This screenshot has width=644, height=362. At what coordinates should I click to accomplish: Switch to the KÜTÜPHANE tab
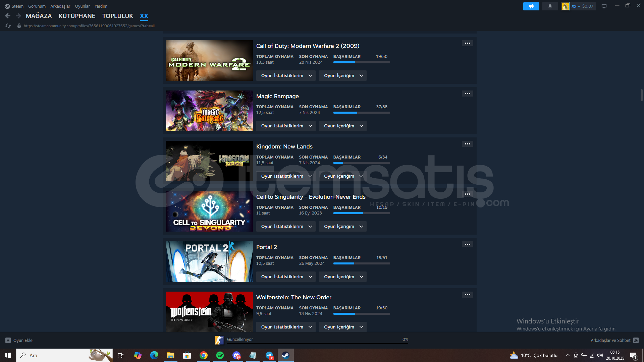[x=77, y=16]
